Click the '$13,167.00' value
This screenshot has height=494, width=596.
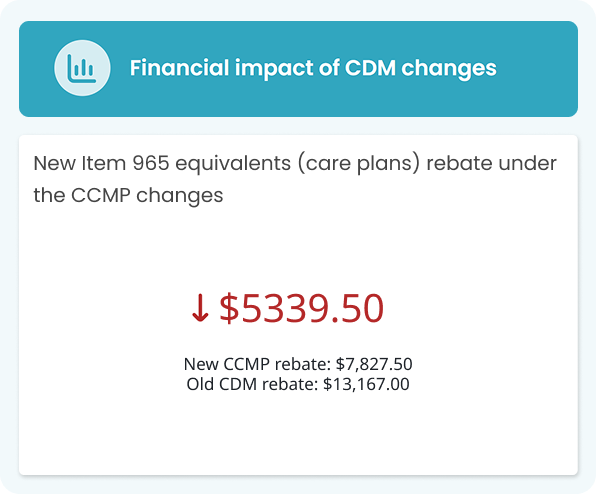click(366, 384)
